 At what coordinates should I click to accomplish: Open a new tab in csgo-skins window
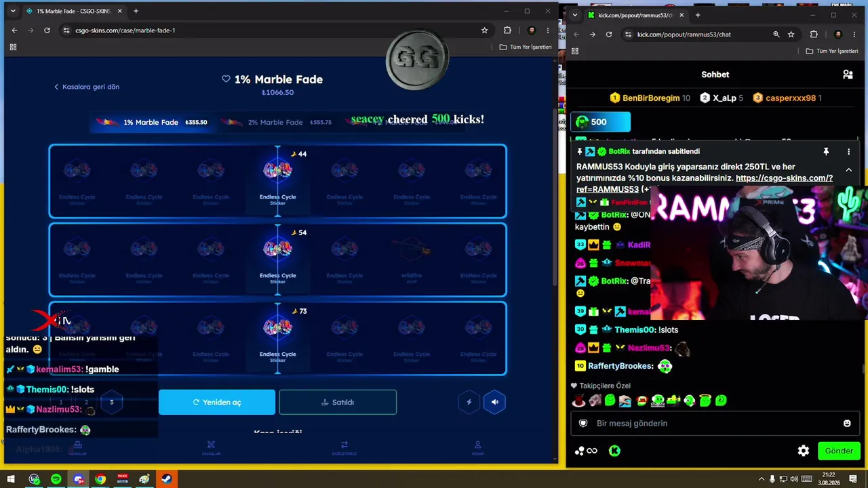136,11
